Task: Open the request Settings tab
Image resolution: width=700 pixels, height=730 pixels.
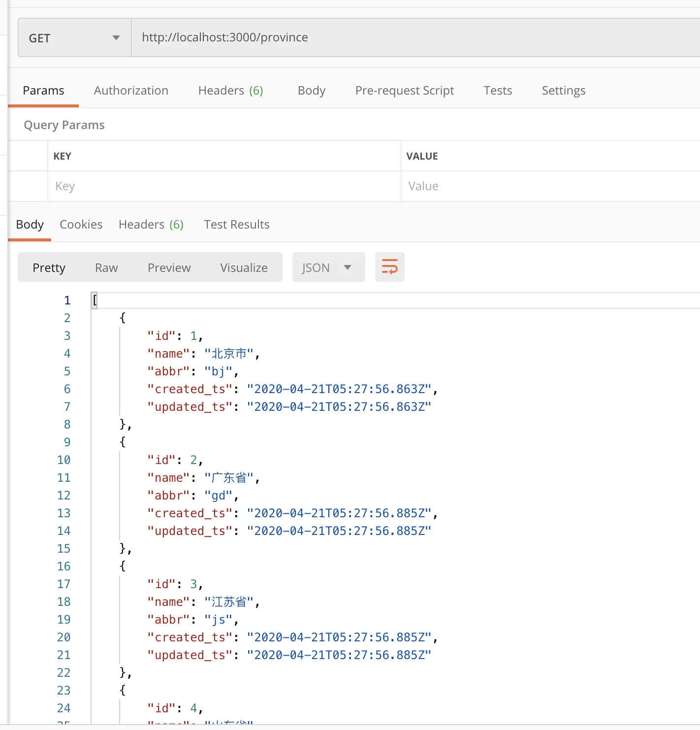Action: coord(563,91)
